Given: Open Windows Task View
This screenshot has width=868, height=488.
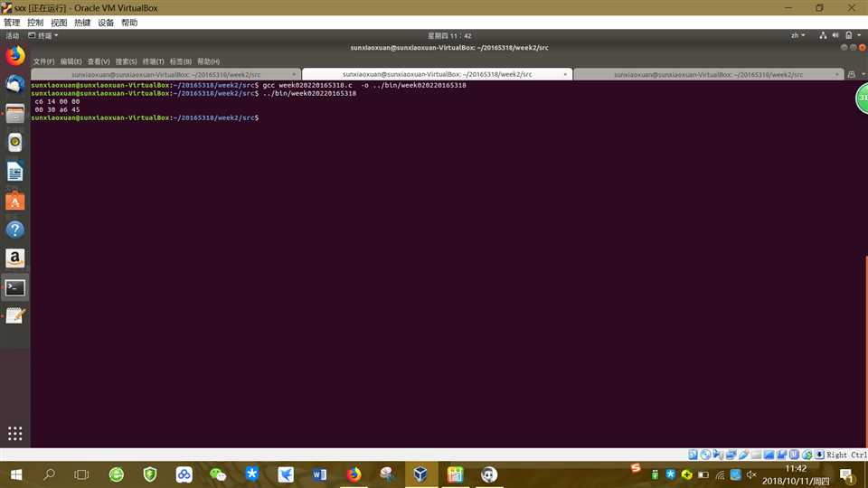Looking at the screenshot, I should 81,474.
